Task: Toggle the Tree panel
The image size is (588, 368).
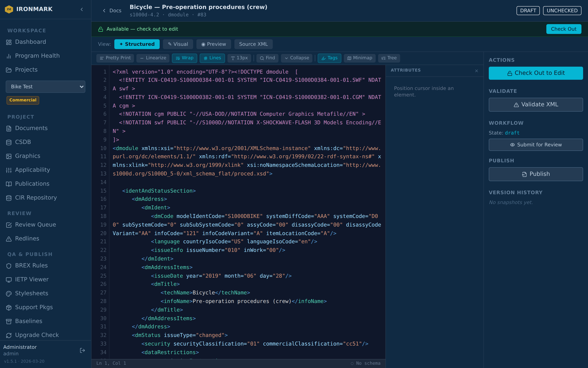Action: (x=389, y=58)
